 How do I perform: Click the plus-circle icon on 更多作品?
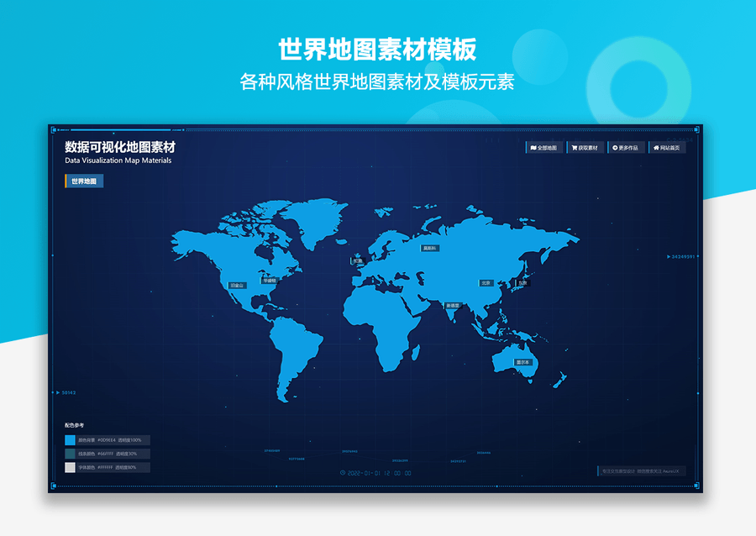tap(615, 148)
